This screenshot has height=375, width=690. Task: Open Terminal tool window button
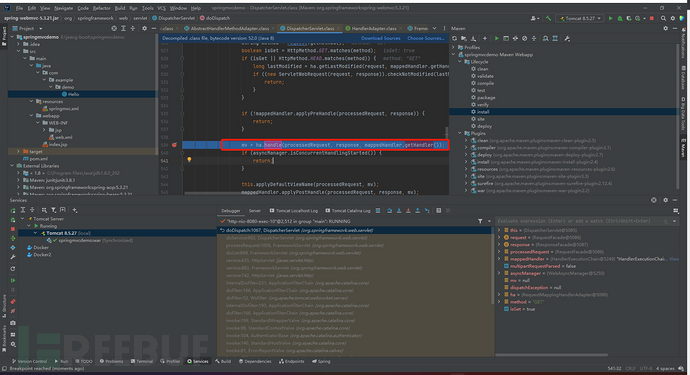point(142,361)
